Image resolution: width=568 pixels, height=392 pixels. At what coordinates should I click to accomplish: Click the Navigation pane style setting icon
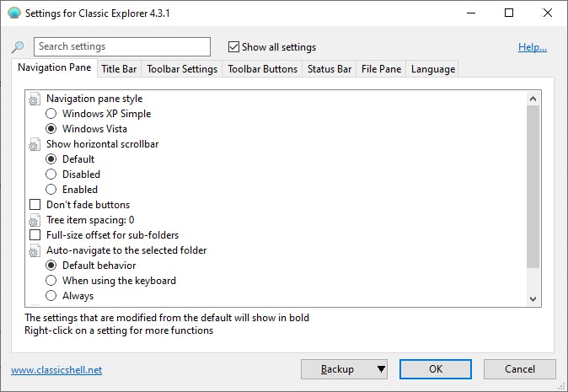[x=35, y=99]
